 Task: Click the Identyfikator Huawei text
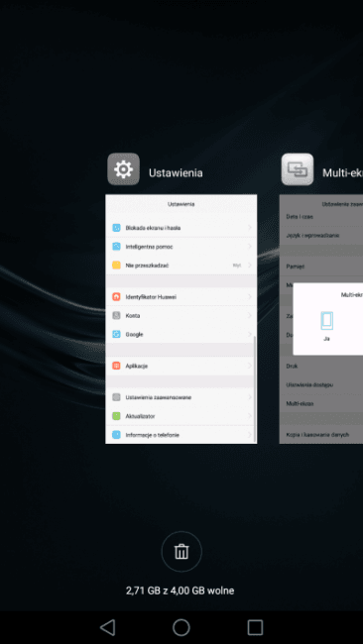[151, 296]
